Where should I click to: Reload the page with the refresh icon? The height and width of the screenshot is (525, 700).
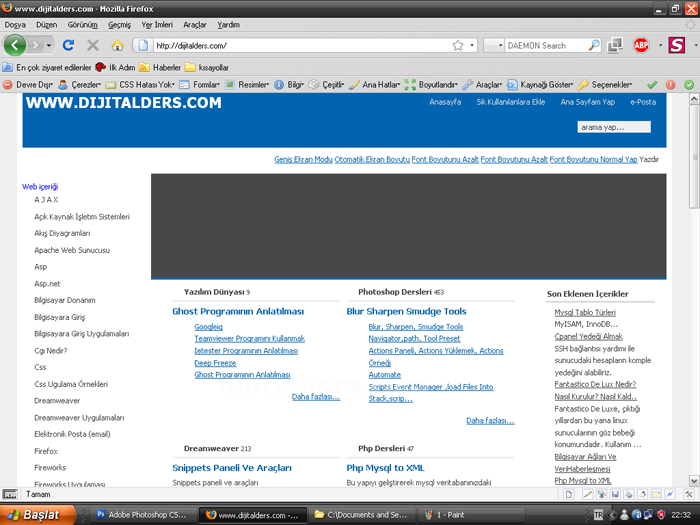[x=68, y=45]
